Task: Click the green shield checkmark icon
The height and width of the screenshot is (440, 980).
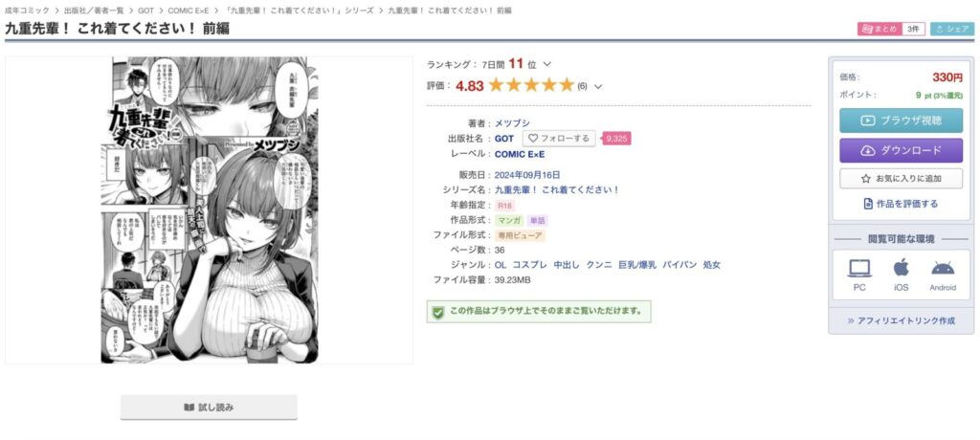Action: click(438, 311)
